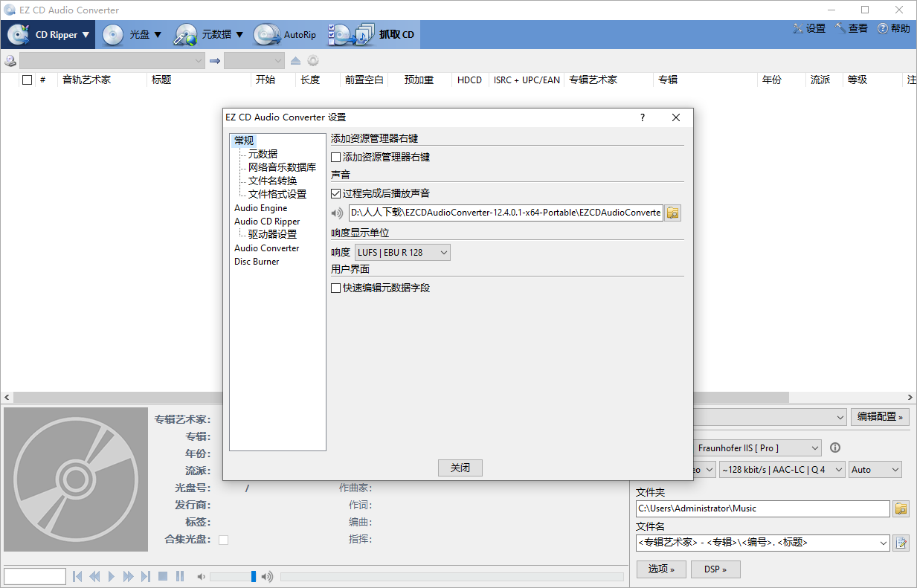
Task: Open the 文件名 naming template dropdown
Action: pyautogui.click(x=763, y=543)
